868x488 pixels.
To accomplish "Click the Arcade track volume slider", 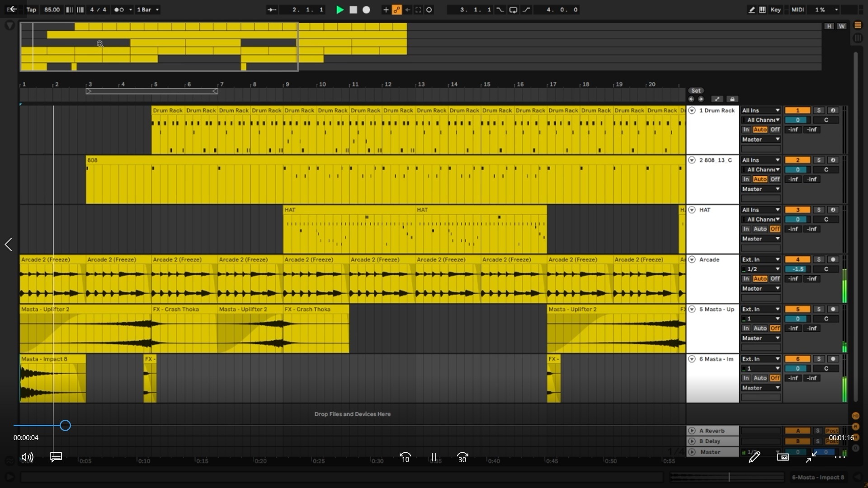I will 798,268.
